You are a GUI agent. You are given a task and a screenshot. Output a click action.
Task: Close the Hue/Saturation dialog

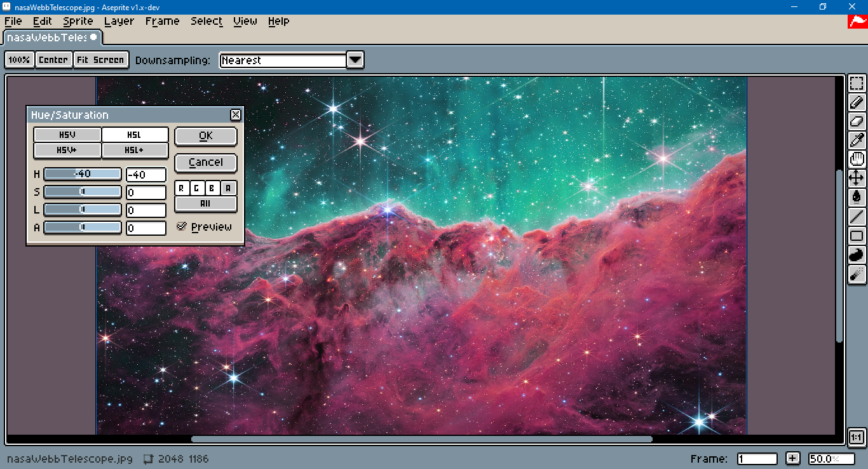[236, 115]
